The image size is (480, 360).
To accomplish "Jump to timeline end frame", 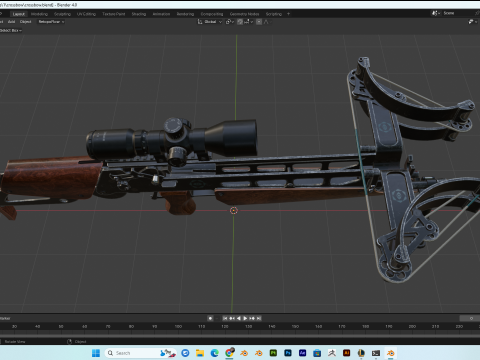I will point(259,318).
